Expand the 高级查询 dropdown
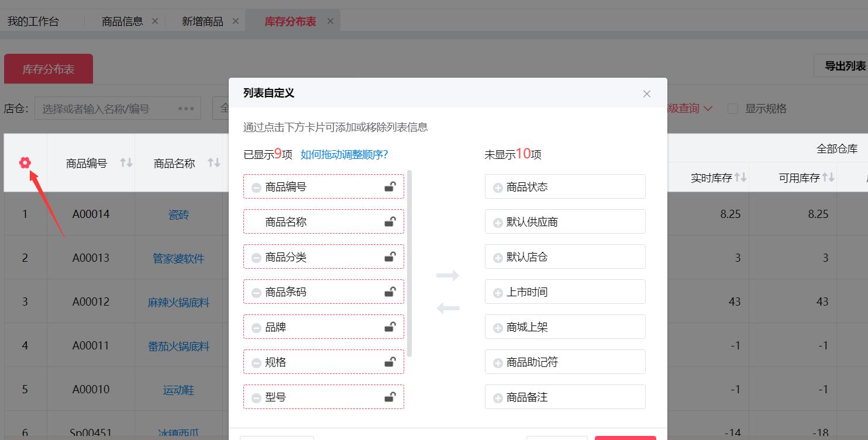868x440 pixels. [690, 108]
